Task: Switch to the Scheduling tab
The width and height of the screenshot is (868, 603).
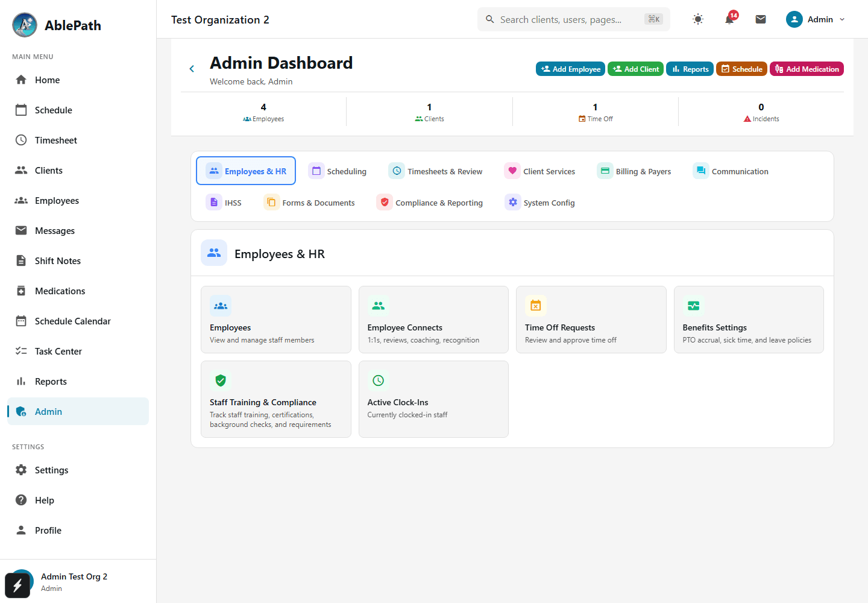Action: pyautogui.click(x=338, y=171)
